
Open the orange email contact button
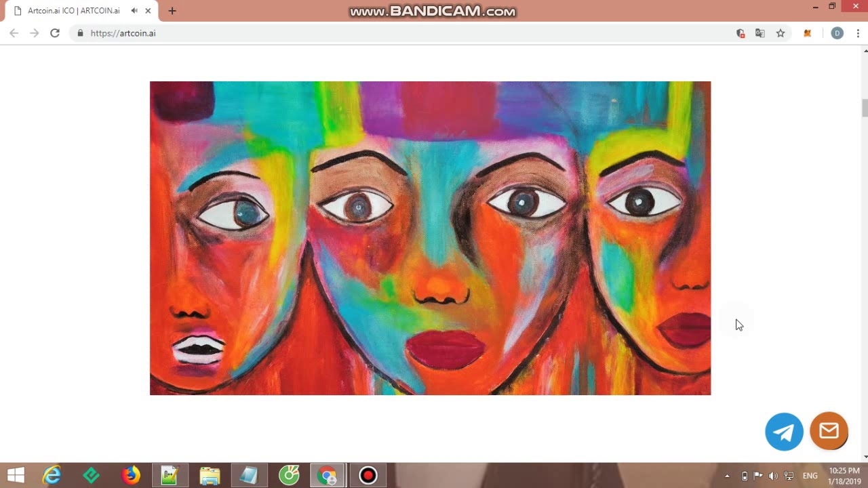[829, 431]
